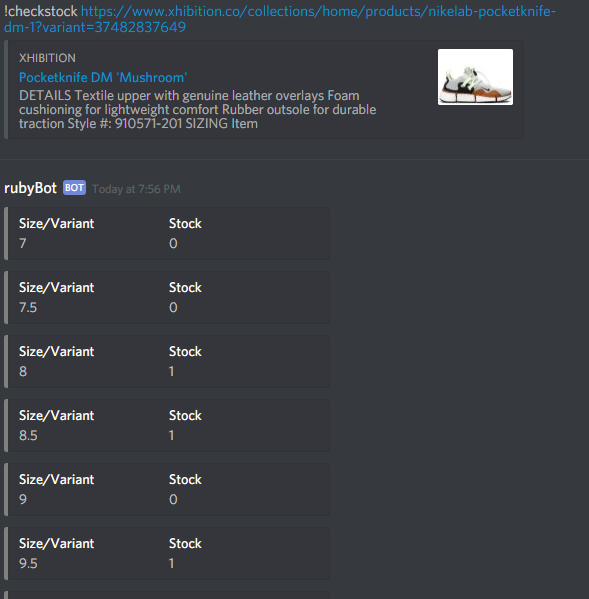Open the Pocketknife DM 'Mushroom' title link

(103, 78)
